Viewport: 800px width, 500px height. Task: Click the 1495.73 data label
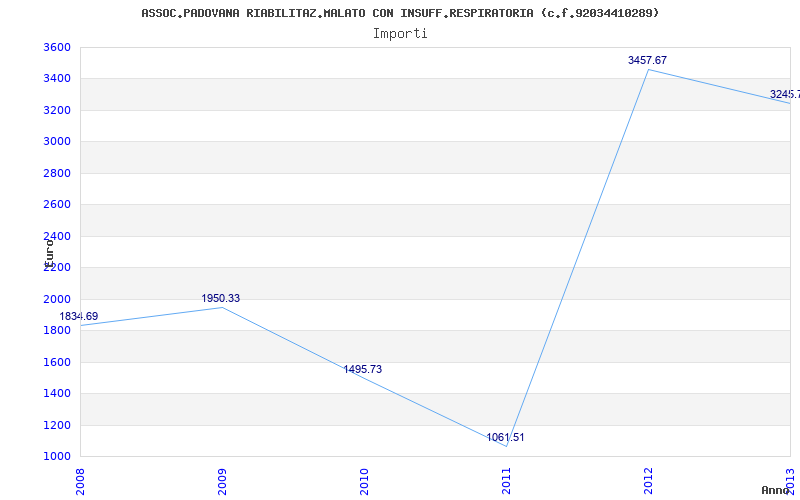[x=362, y=369]
